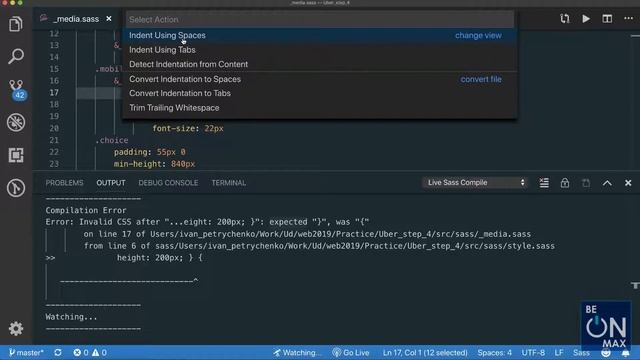Choose Trim Trailing Whitespace

pos(320,108)
